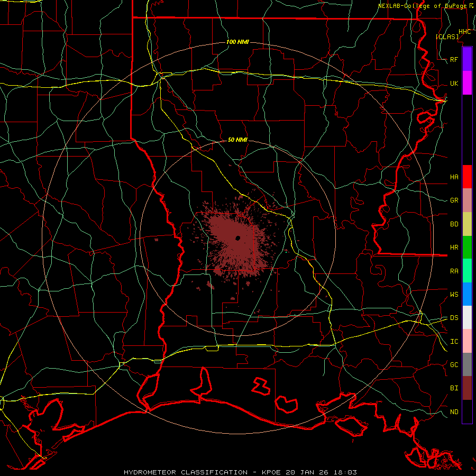
Task: Click the purple RF color swatch
Action: (467, 59)
